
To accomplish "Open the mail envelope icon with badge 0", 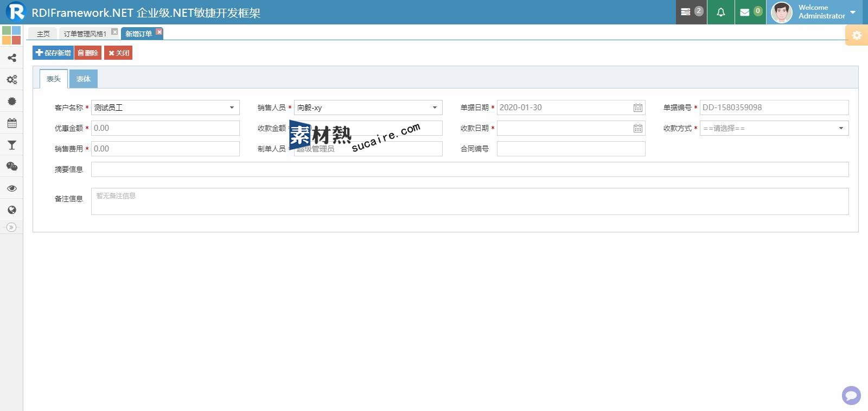I will [750, 12].
